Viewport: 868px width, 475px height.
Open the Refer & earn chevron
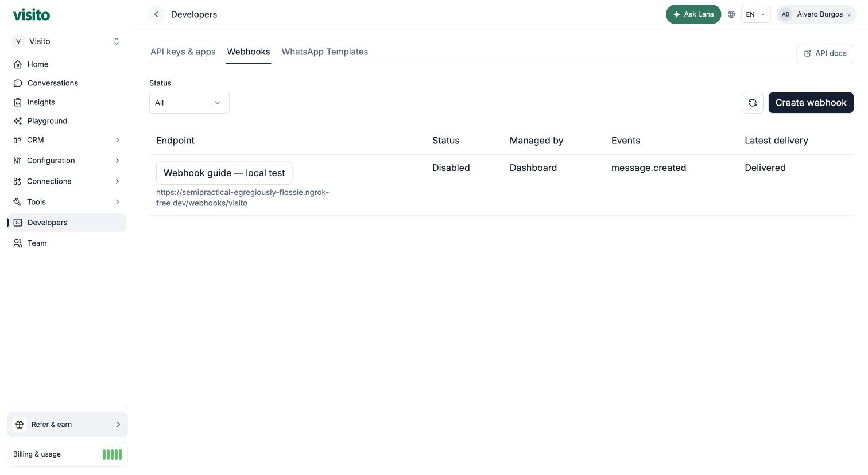118,425
